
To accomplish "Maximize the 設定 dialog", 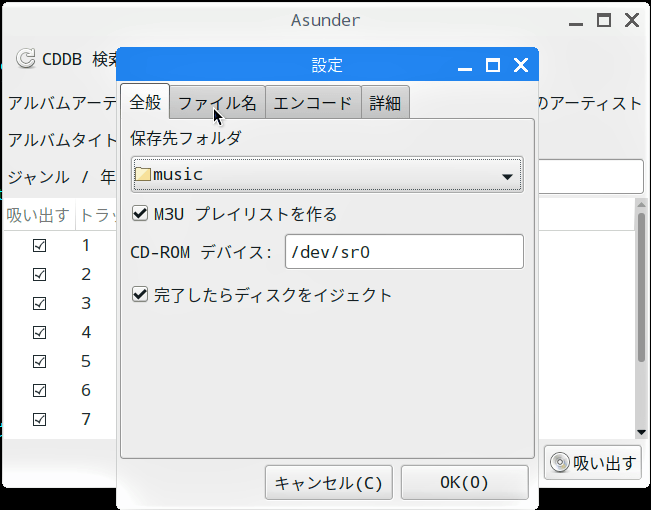I will click(493, 65).
